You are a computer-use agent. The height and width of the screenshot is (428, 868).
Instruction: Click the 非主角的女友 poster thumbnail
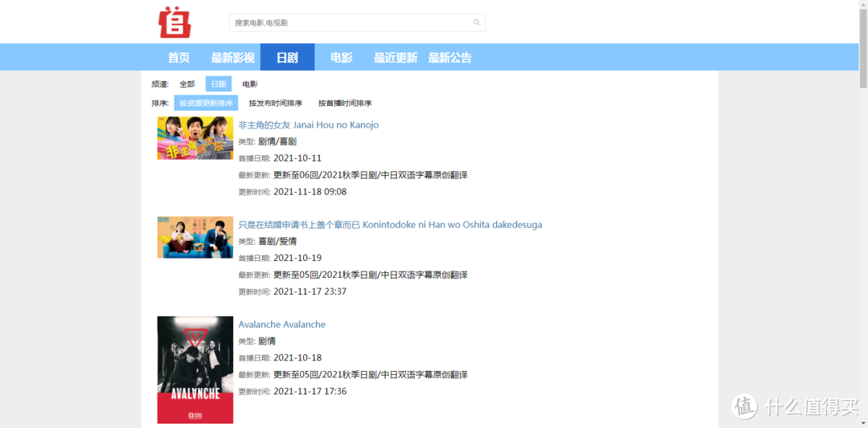pyautogui.click(x=194, y=137)
